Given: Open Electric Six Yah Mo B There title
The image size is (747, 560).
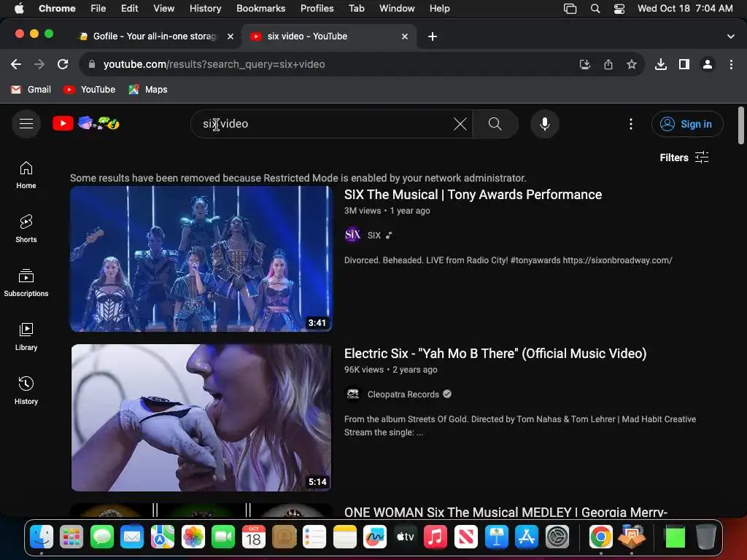Looking at the screenshot, I should tap(495, 354).
